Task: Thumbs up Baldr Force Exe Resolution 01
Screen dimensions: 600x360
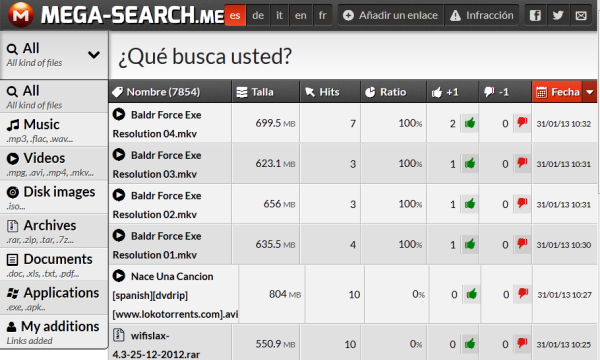Action: pyautogui.click(x=470, y=244)
